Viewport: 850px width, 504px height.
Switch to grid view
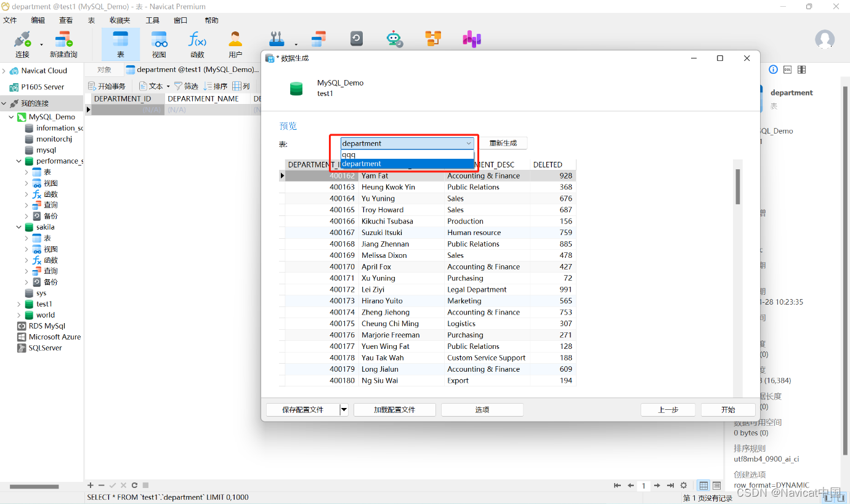point(703,486)
